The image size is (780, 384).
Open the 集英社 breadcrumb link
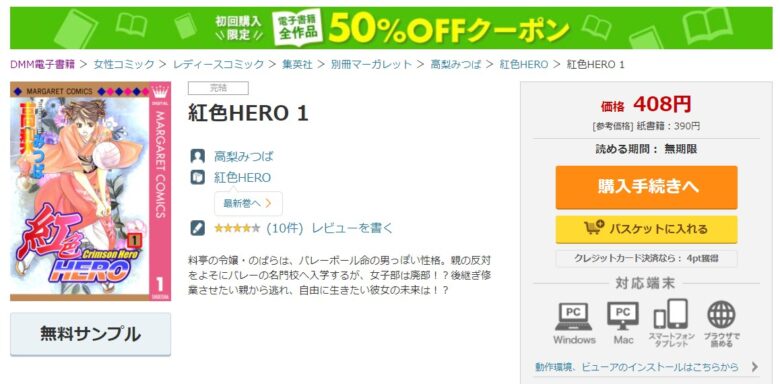[x=297, y=64]
